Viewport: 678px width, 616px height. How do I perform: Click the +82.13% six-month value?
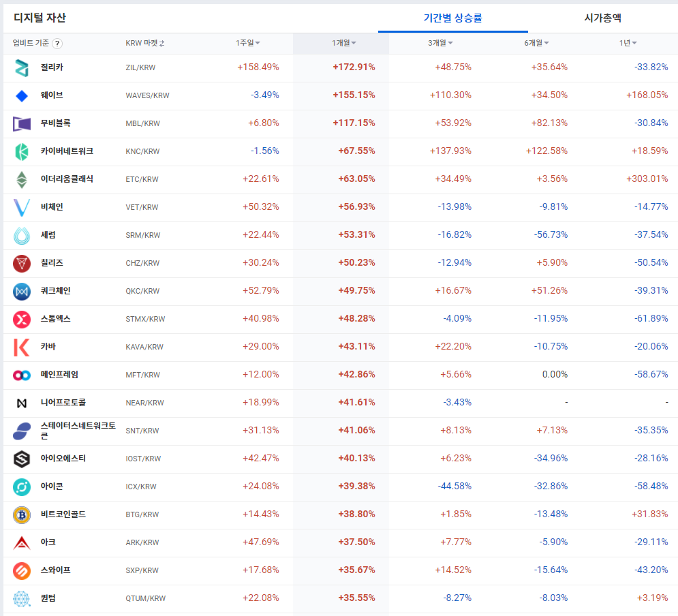click(x=549, y=123)
